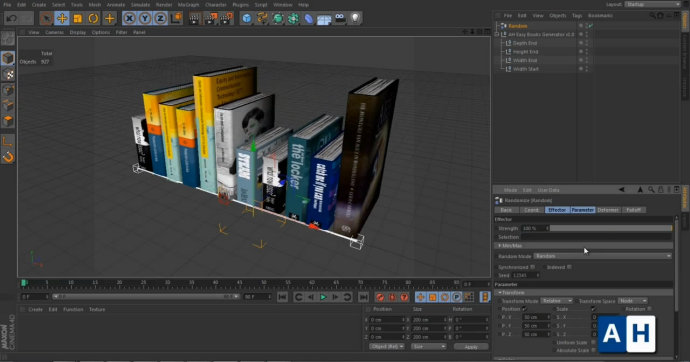Click the Render to Picture Viewer icon
Screen dimensions: 690x362
point(210,18)
